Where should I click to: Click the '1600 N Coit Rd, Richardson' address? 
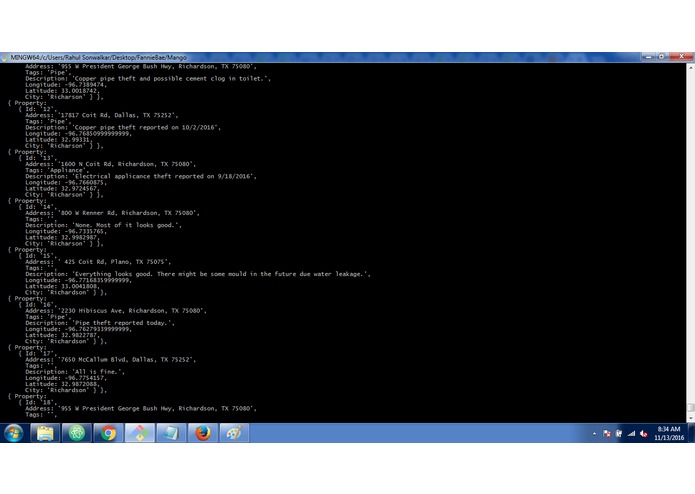110,164
